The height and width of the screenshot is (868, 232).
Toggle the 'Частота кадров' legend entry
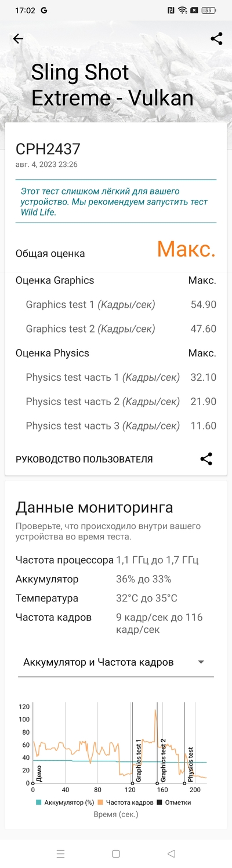coord(127,803)
